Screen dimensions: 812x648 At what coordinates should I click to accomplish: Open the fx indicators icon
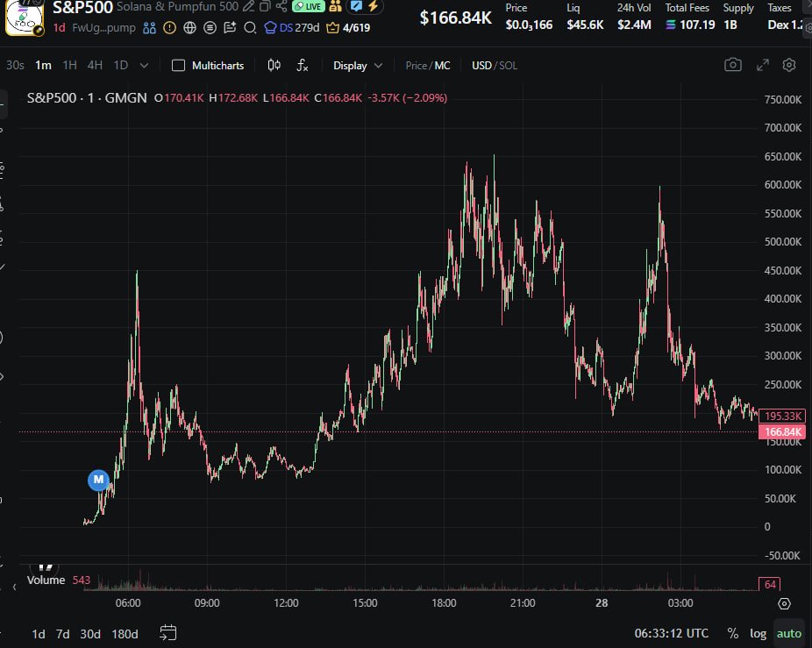tap(303, 65)
